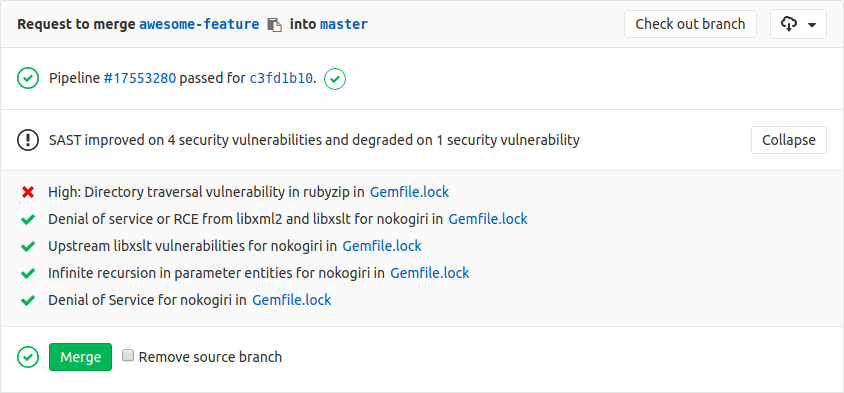Click the merge-ready status icon beside Merge
Screen dimensions: 844x393
[28, 357]
